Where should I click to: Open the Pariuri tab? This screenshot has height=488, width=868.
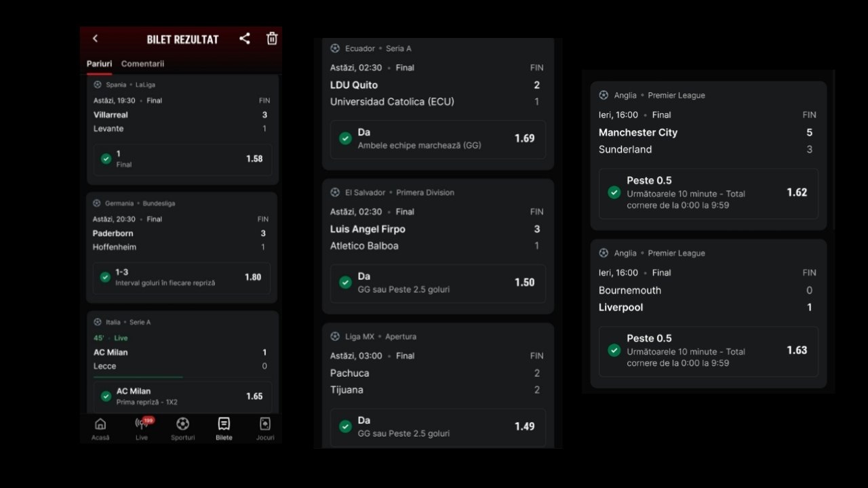pyautogui.click(x=99, y=64)
